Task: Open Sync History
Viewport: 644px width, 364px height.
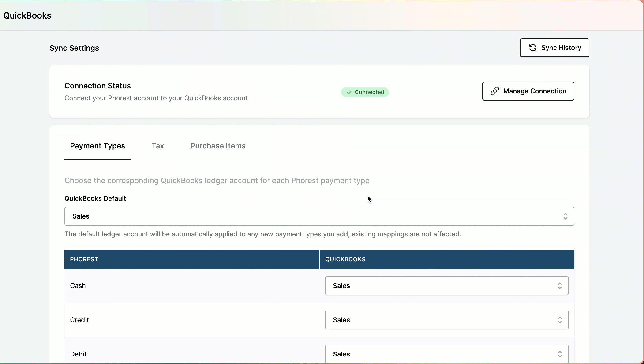Action: 554,48
